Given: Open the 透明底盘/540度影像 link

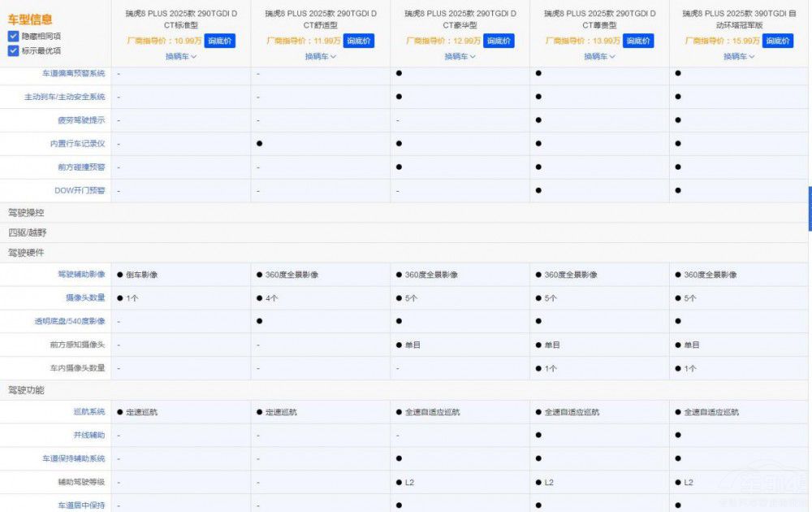Looking at the screenshot, I should [70, 321].
